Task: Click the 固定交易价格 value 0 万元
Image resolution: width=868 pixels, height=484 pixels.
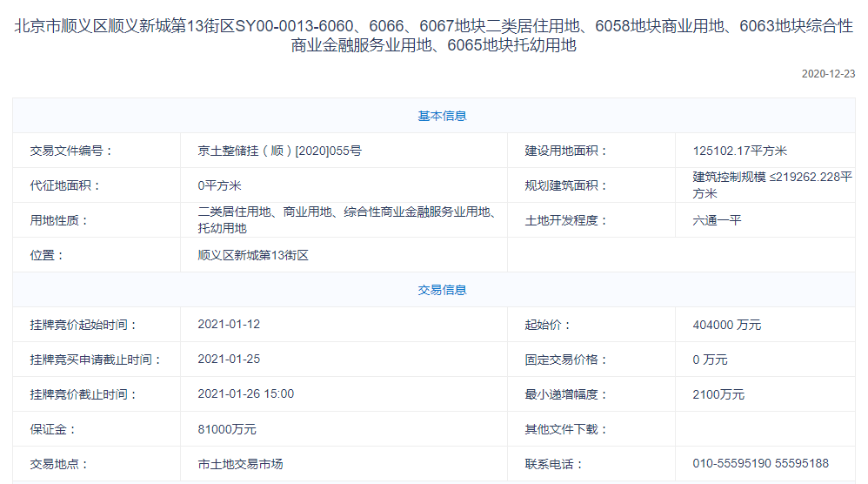Action: pos(710,360)
